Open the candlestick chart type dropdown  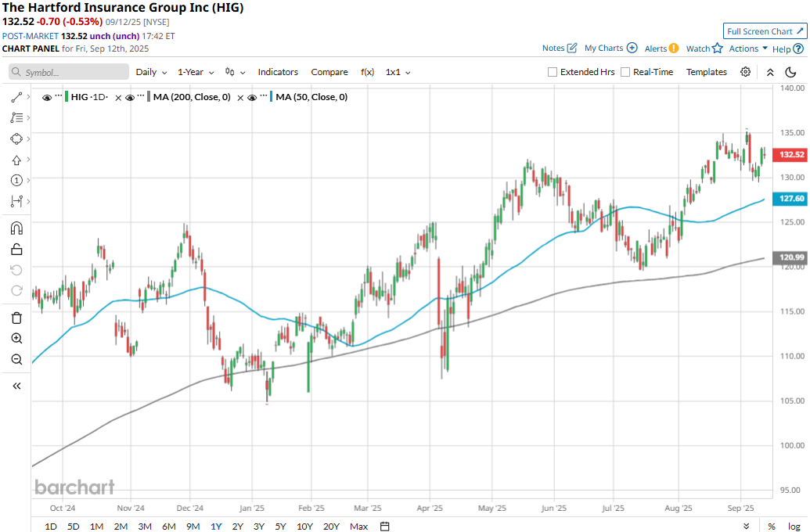pos(235,72)
